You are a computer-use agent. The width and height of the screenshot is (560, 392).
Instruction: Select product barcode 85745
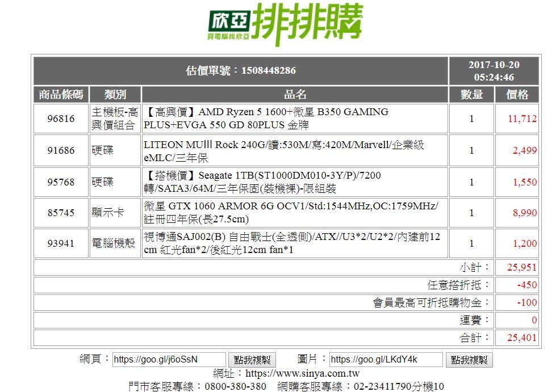click(61, 213)
